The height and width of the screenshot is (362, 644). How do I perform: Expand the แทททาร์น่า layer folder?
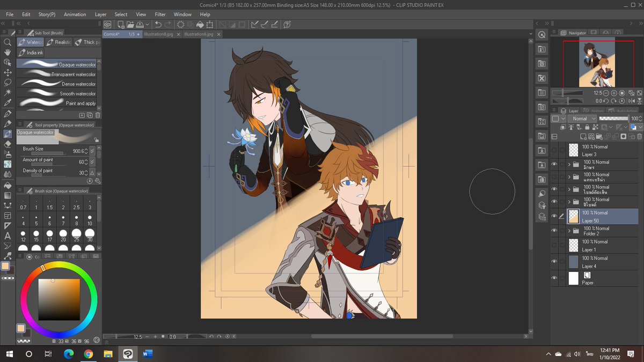pyautogui.click(x=569, y=176)
